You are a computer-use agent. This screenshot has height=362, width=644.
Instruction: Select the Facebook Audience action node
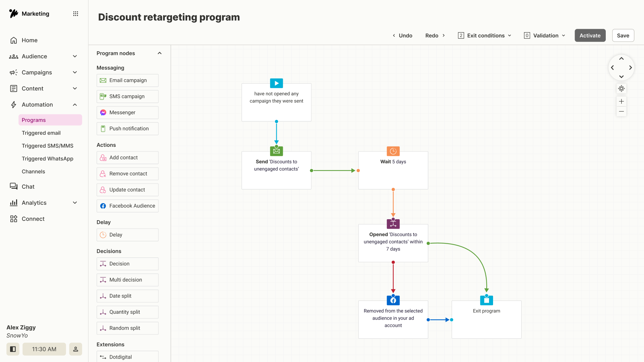click(x=127, y=206)
